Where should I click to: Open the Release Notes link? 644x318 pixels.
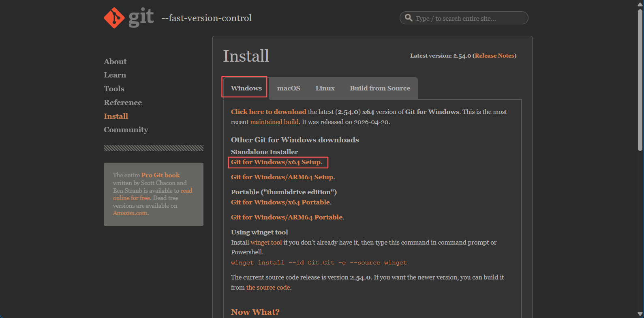click(494, 56)
